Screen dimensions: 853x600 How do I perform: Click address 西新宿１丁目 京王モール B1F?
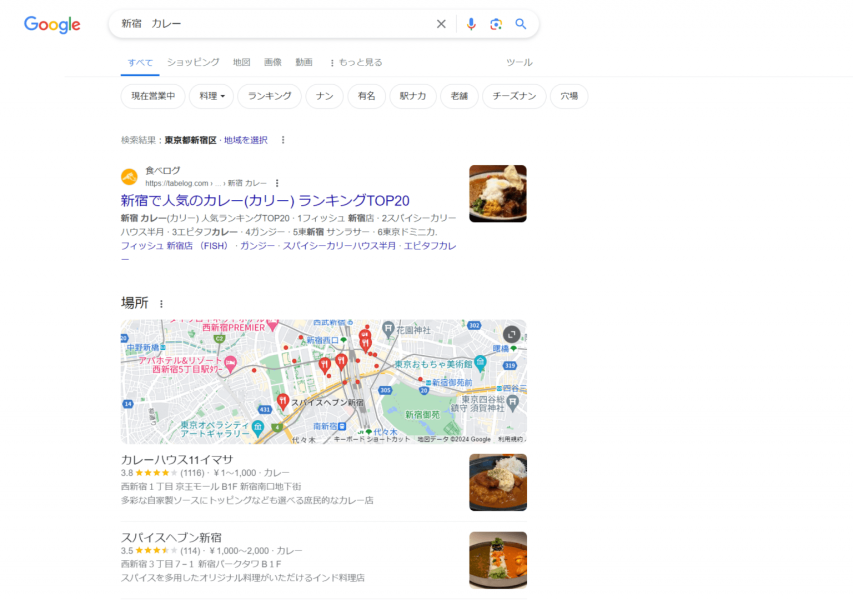pyautogui.click(x=211, y=487)
